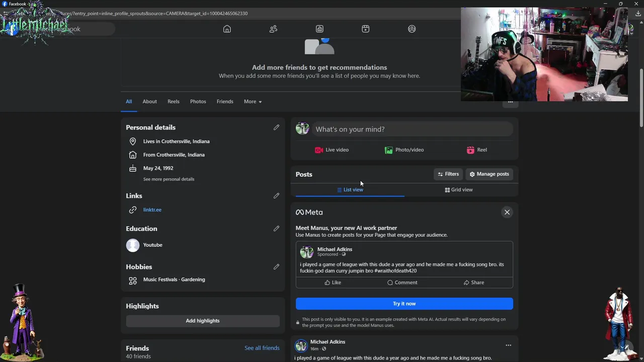Open the profile three-dot options button
This screenshot has height=362, width=644.
pyautogui.click(x=510, y=103)
